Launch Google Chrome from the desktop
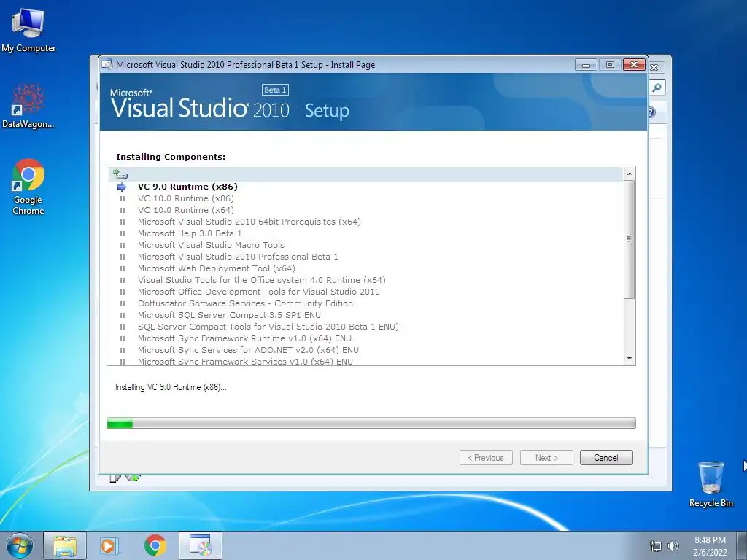Screen dimensions: 747x560 pyautogui.click(x=28, y=186)
